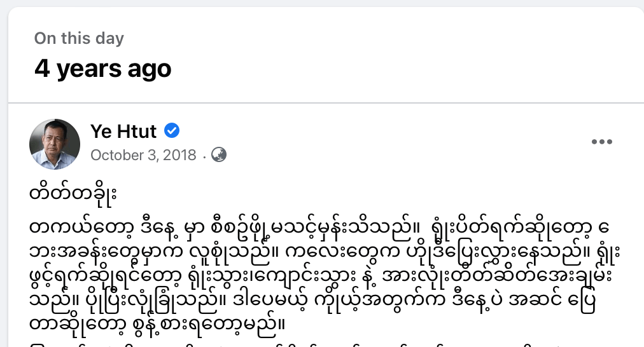The height and width of the screenshot is (347, 644).
Task: Click the "4 years ago" heading
Action: click(102, 68)
